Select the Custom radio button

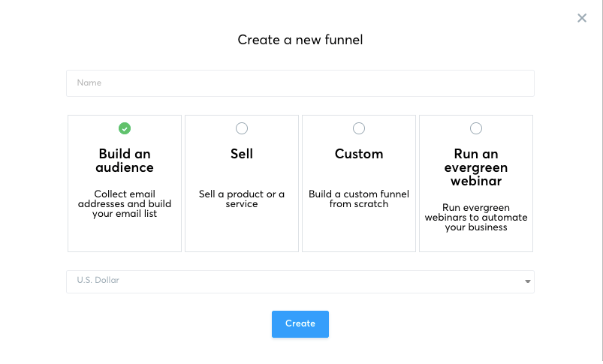point(359,128)
